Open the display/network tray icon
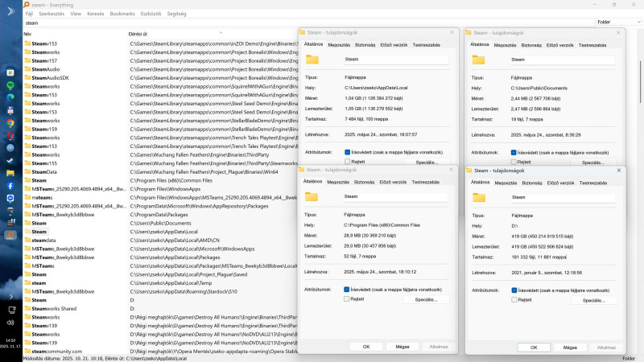Image resolution: width=644 pixels, height=362 pixels. (11, 311)
